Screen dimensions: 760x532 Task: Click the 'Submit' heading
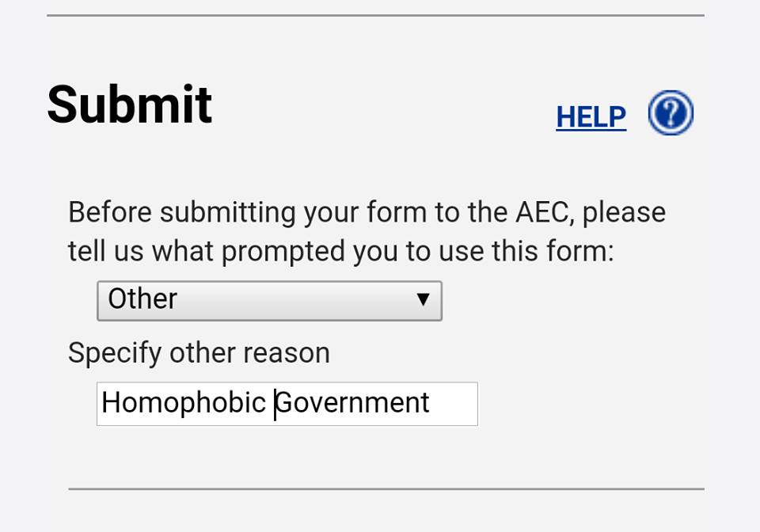pyautogui.click(x=130, y=104)
